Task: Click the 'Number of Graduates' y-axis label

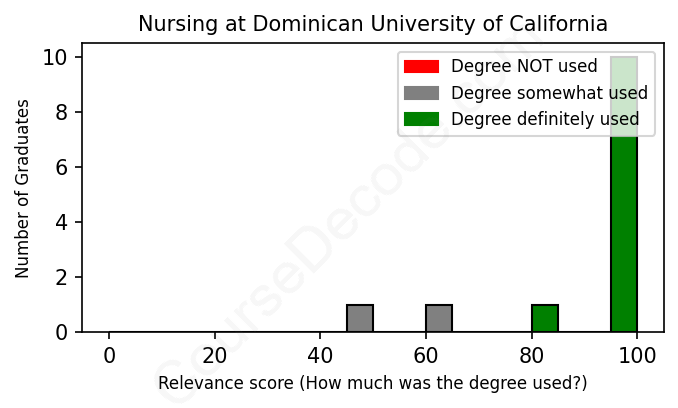Action: click(23, 187)
